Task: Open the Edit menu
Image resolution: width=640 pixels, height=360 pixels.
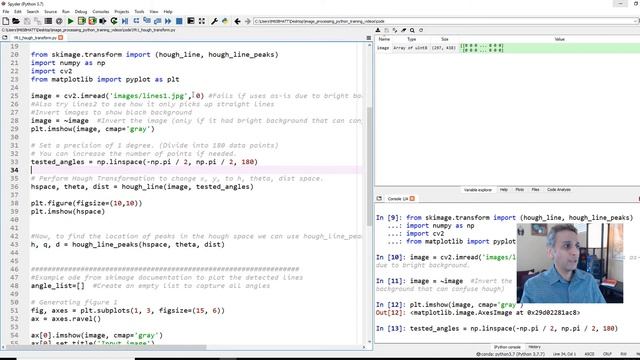Action: tap(18, 11)
